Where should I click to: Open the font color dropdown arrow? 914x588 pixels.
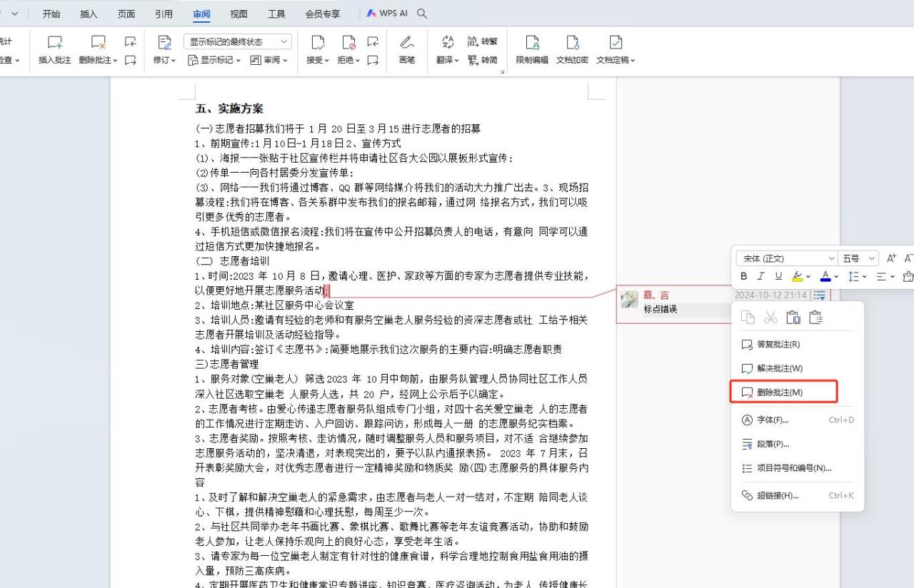click(x=835, y=277)
